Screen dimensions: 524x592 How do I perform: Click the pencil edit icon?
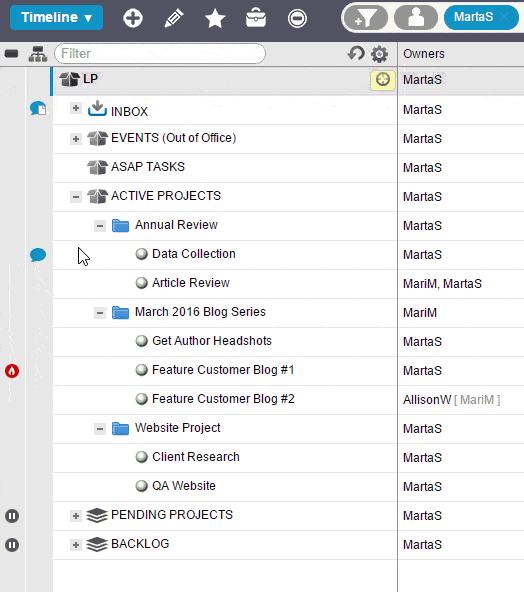[174, 18]
